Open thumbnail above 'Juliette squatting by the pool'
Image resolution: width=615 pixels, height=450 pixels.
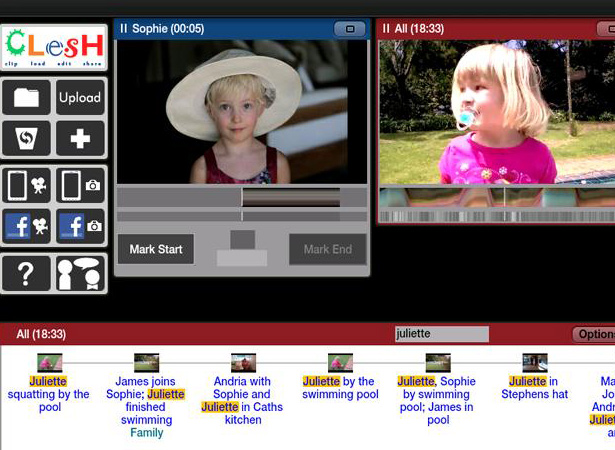49,363
